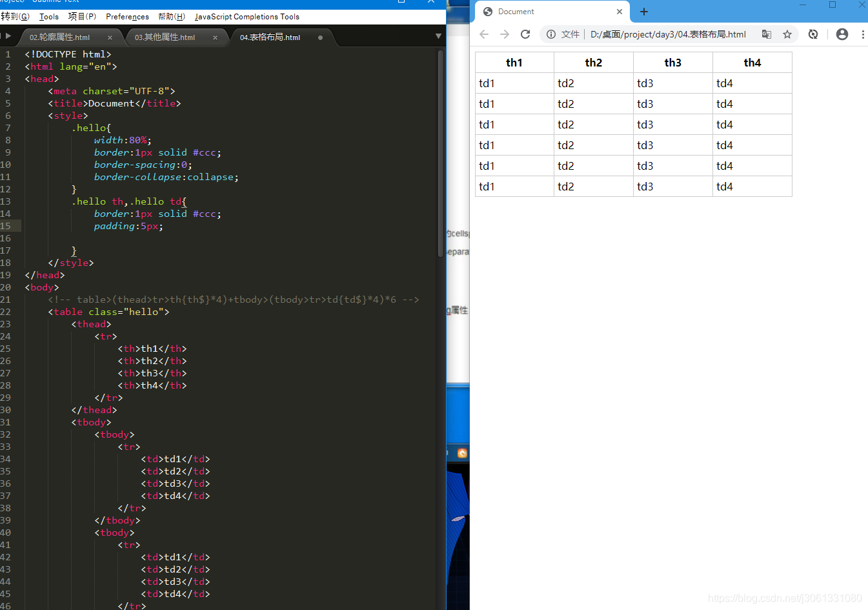The height and width of the screenshot is (610, 868).
Task: Open the 项目(P) menu
Action: (x=82, y=17)
